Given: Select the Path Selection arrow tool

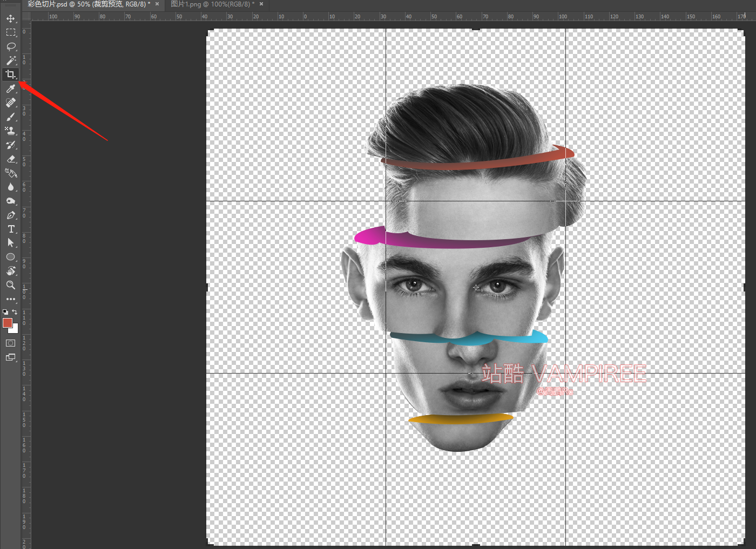Looking at the screenshot, I should 10,243.
